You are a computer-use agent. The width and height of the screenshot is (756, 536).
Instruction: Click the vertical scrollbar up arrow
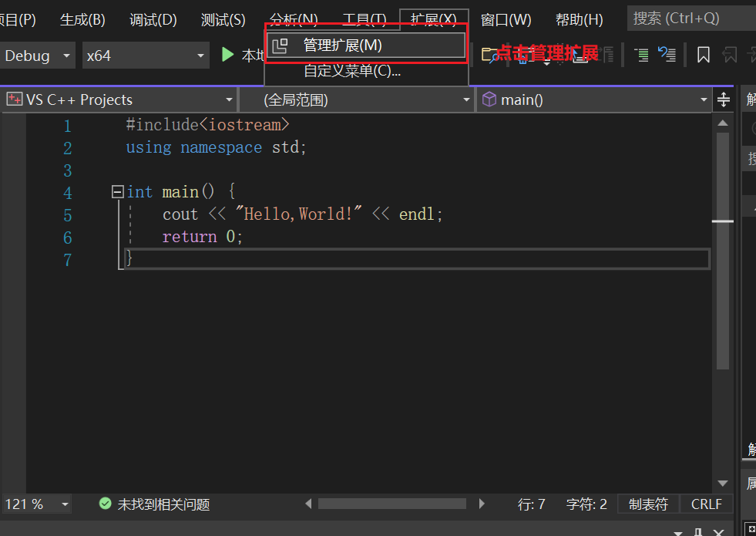tap(723, 123)
